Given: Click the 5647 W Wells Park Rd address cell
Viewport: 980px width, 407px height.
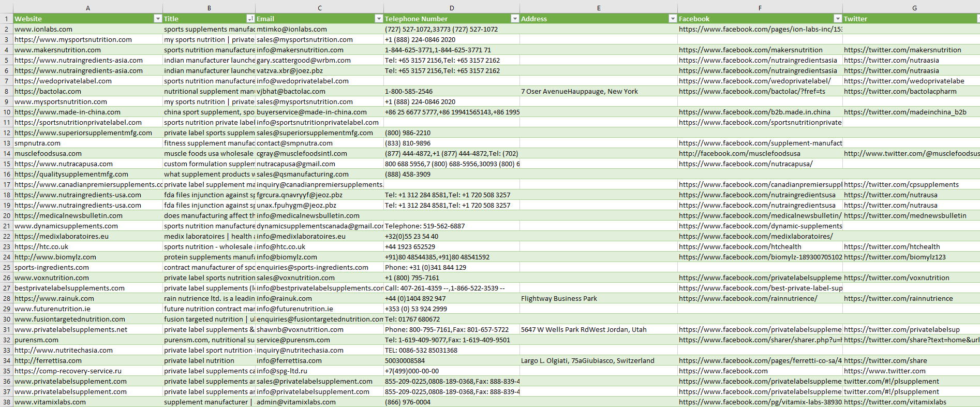Looking at the screenshot, I should tap(599, 329).
